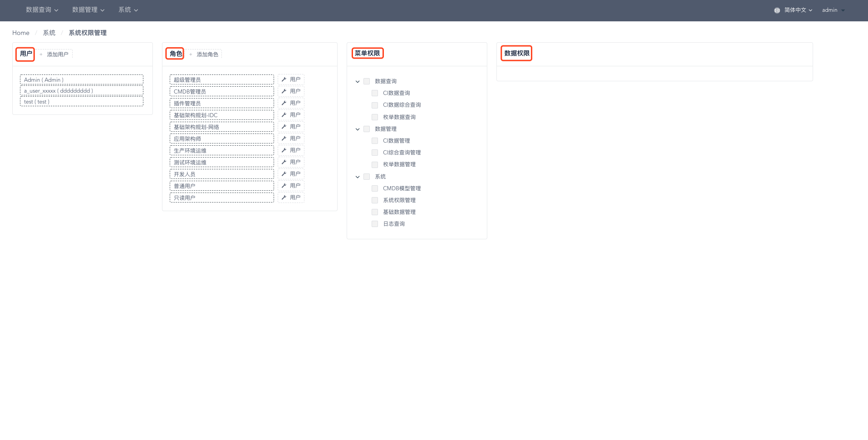Click the wrench button for 基础架构规划-网络
Viewport: 868px width, 440px height.
[291, 127]
